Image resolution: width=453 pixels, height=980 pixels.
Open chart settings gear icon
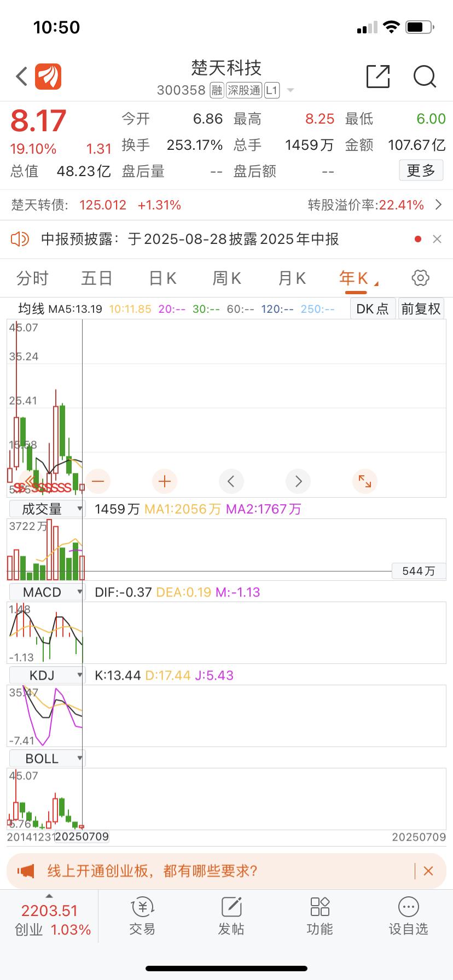pyautogui.click(x=420, y=278)
